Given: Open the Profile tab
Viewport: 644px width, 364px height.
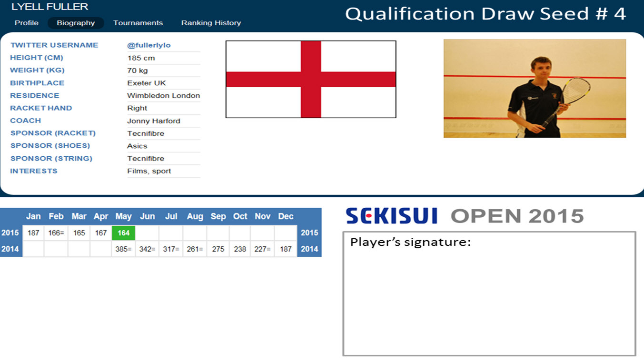Looking at the screenshot, I should [x=27, y=23].
